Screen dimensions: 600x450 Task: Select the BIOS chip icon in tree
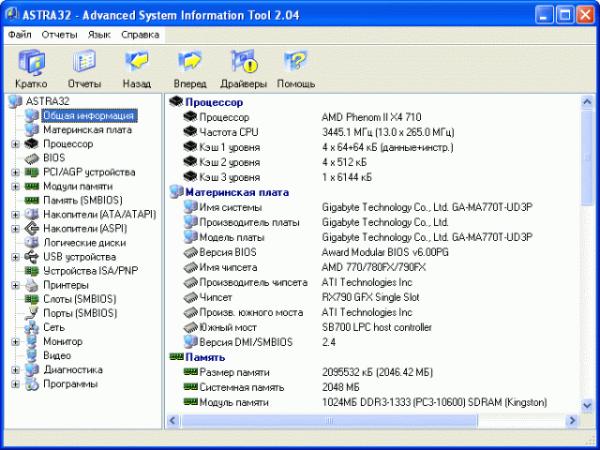pos(32,158)
